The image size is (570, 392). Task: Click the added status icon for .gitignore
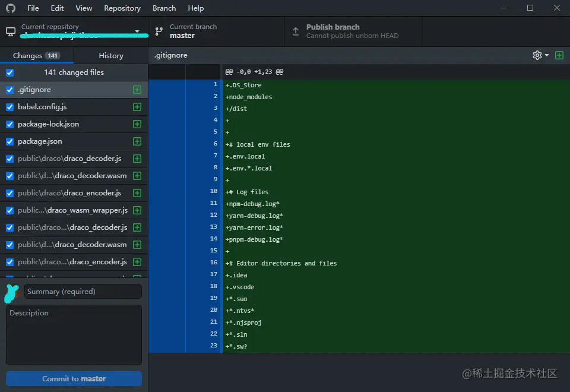[x=137, y=90]
